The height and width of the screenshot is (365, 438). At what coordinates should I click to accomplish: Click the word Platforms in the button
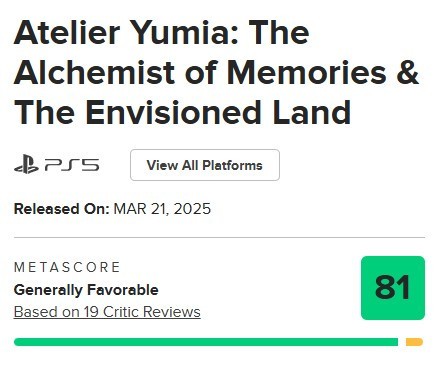click(232, 165)
